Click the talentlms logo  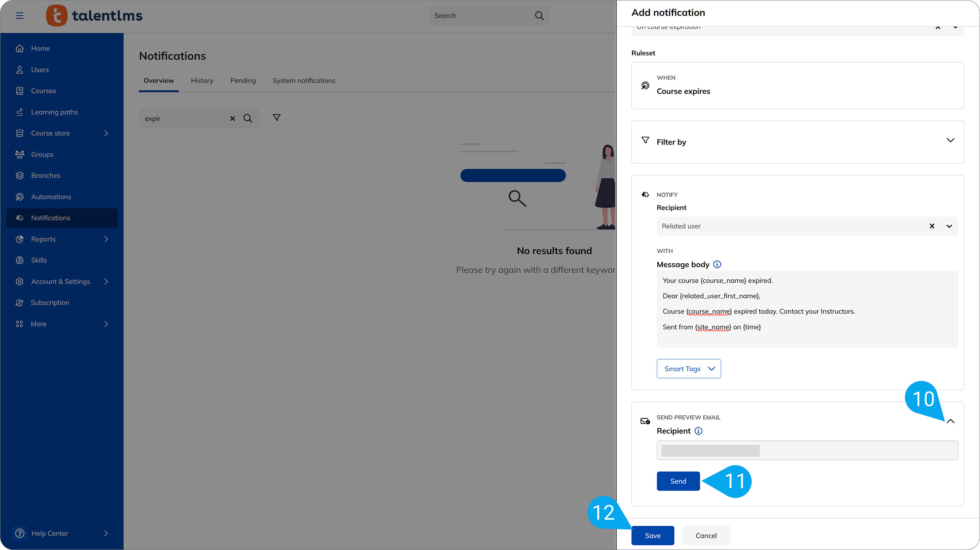click(94, 15)
